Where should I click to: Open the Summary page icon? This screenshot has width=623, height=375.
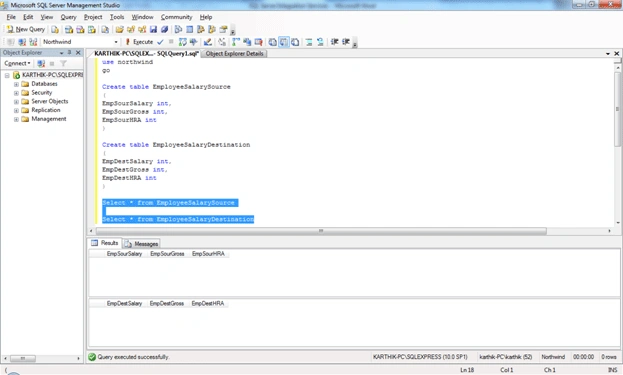tap(190, 29)
